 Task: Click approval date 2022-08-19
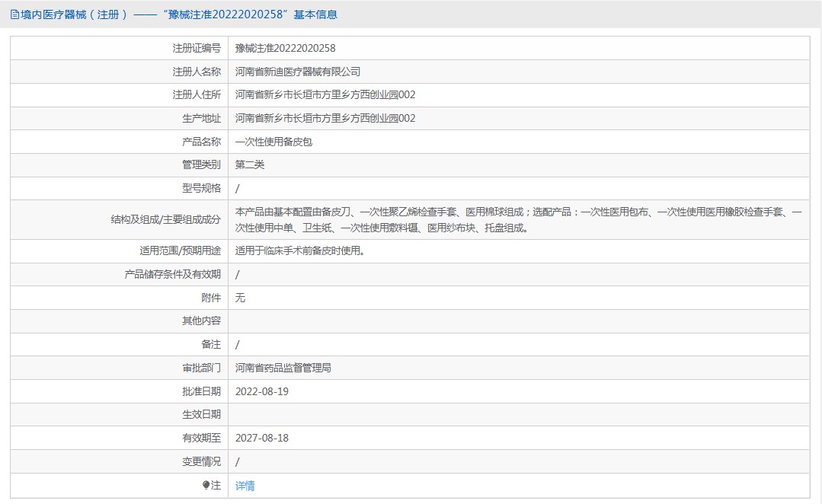261,391
